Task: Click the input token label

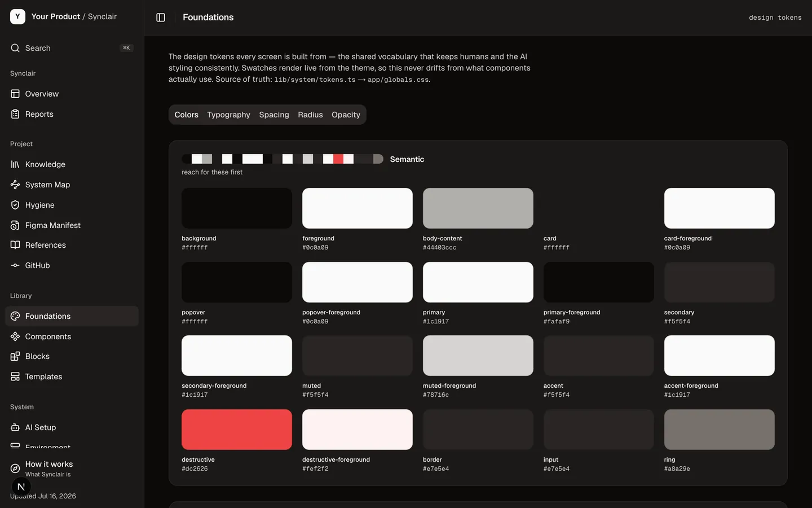Action: 551,460
